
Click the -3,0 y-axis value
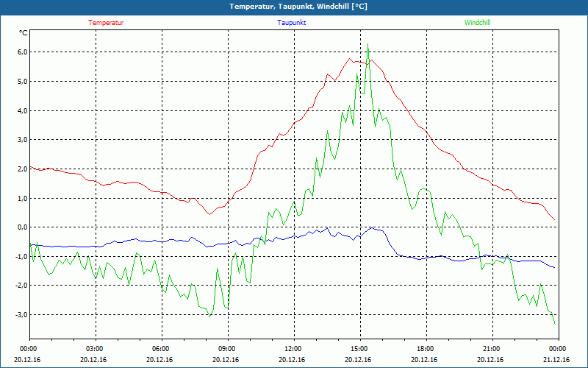(21, 315)
